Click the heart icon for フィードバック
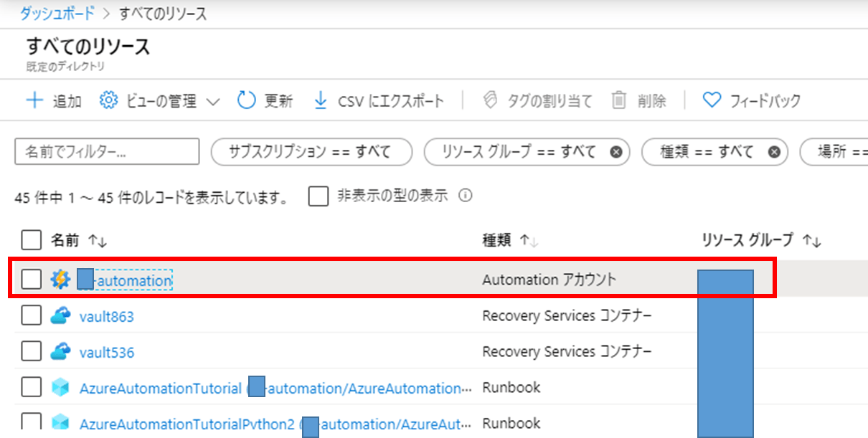 point(712,100)
